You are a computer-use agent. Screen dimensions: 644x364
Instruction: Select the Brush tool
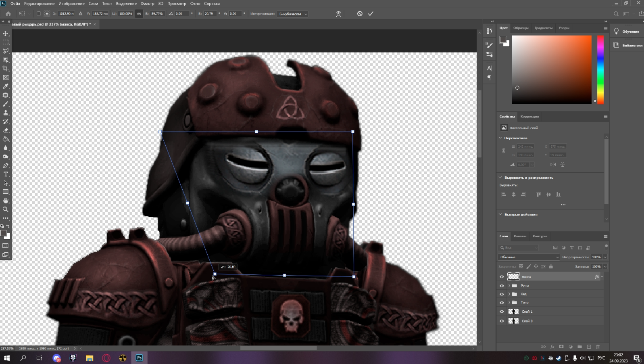[x=6, y=104]
